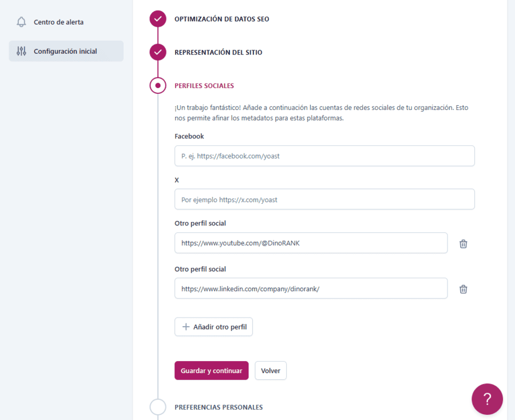The image size is (515, 420).
Task: Click the checkmark for Optimización de Datos SEO
Action: [x=157, y=18]
